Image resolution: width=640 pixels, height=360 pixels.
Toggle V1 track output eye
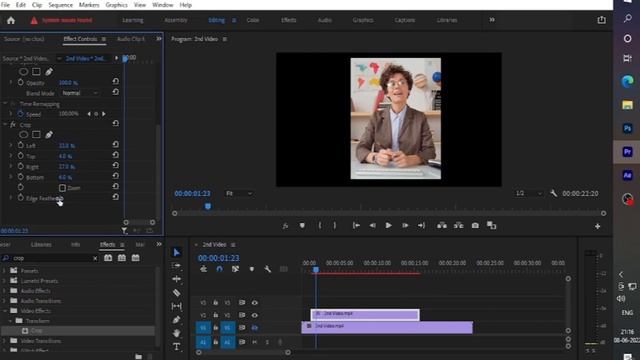tap(255, 327)
